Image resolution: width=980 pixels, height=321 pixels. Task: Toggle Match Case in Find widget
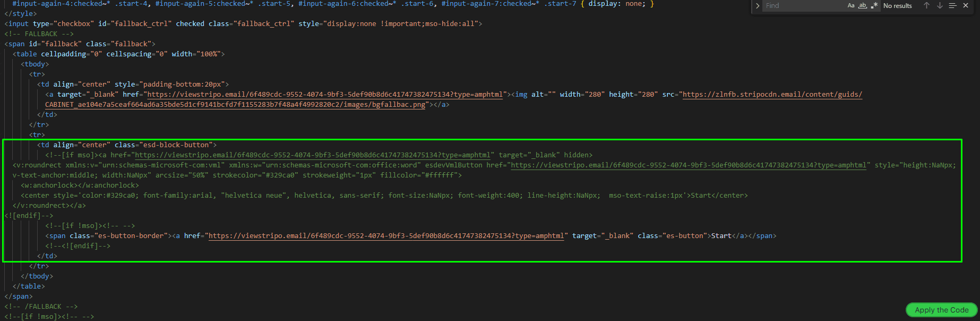click(851, 6)
